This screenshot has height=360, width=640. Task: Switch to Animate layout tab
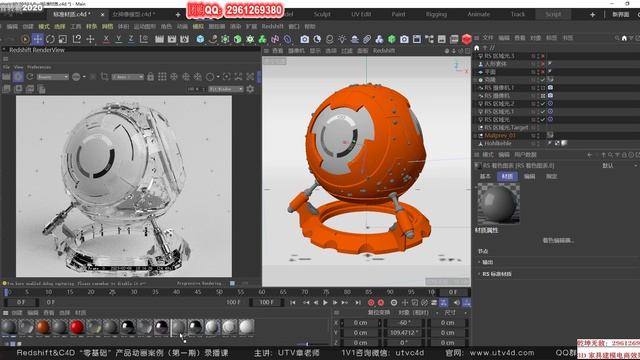478,14
